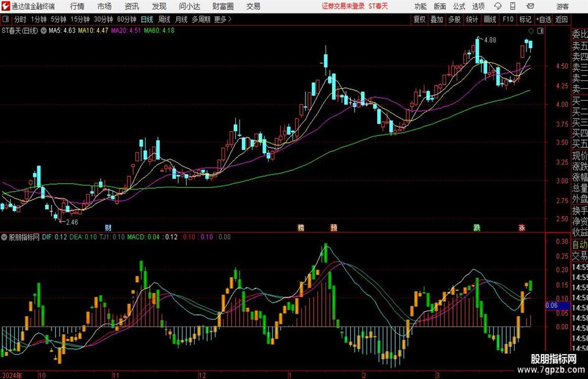Switch to 分时 period tab
The image size is (588, 379).
(x=21, y=19)
